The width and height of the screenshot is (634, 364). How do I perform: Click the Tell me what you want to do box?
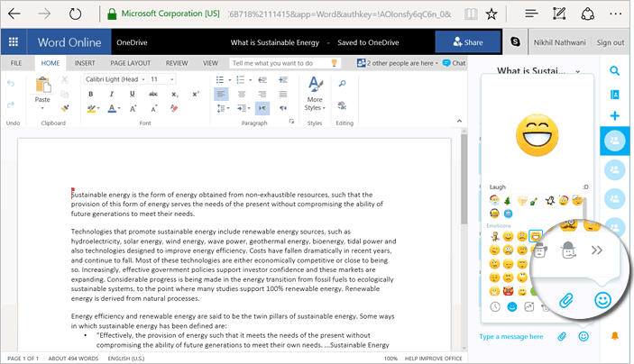[285, 63]
